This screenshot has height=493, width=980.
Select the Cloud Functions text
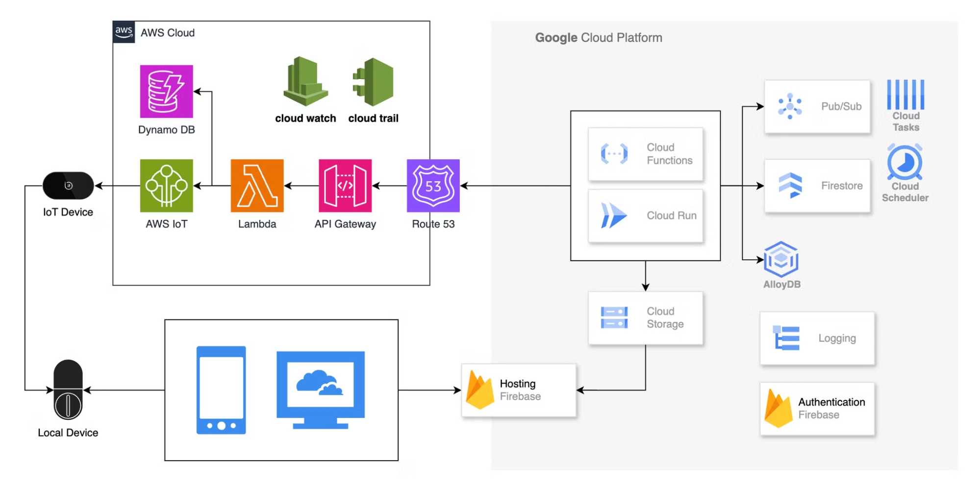(x=669, y=154)
